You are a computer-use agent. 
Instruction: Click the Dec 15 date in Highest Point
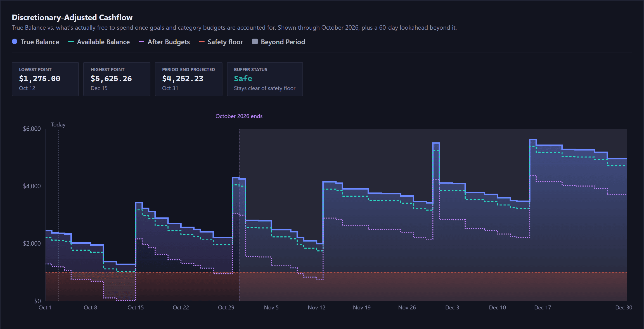(x=99, y=88)
